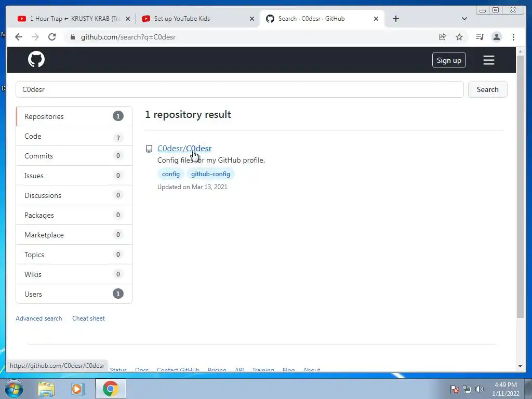Expand the tab search dropdown arrow
This screenshot has height=399, width=532.
pyautogui.click(x=464, y=19)
